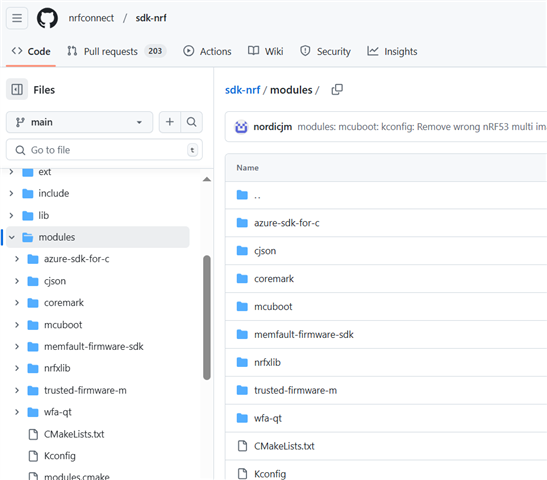Open modules.cmake file in tree
This screenshot has height=480, width=547.
coord(77,476)
